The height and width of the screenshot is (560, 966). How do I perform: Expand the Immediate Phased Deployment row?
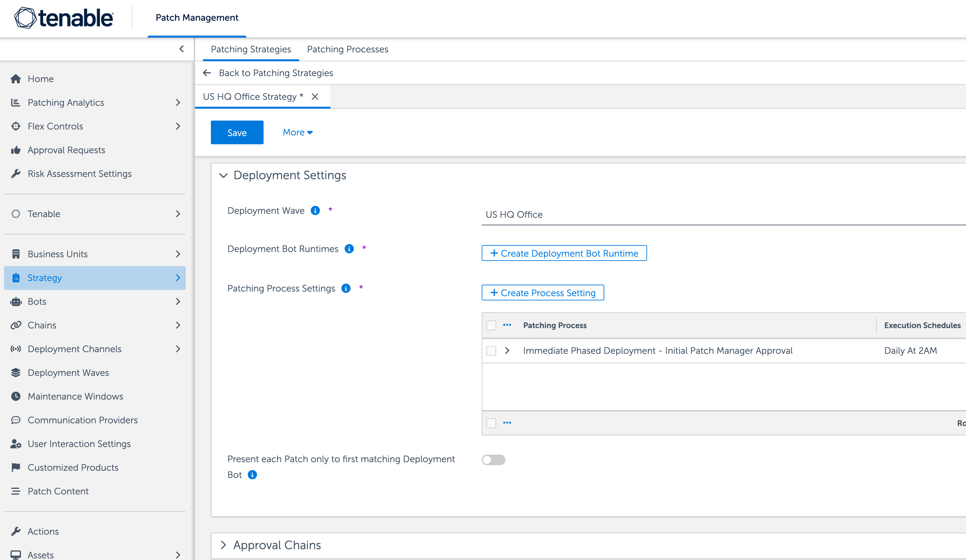coord(507,350)
